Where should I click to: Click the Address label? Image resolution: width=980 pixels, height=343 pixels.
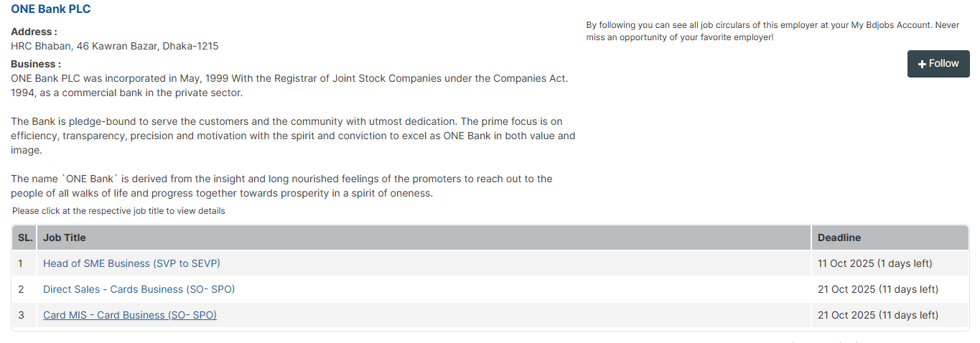34,32
